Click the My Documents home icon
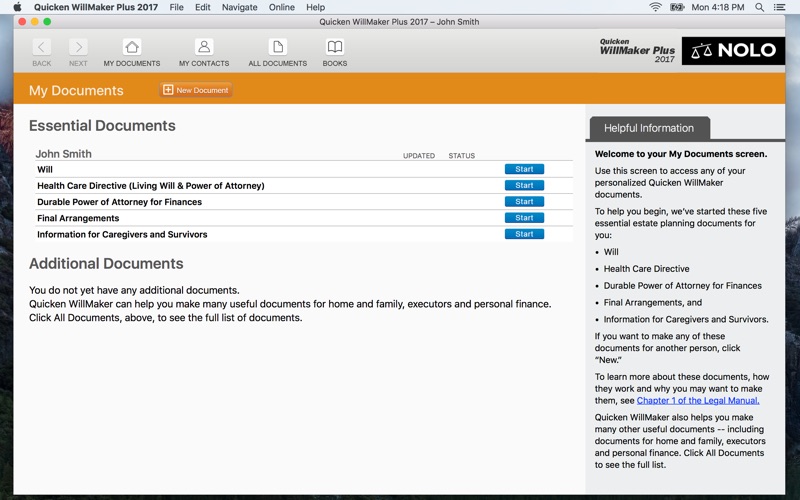This screenshot has width=800, height=500. click(132, 48)
